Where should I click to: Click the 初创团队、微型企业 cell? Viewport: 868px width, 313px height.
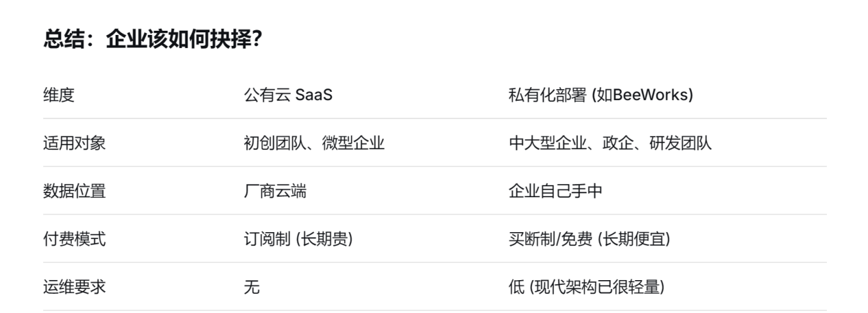pyautogui.click(x=314, y=142)
